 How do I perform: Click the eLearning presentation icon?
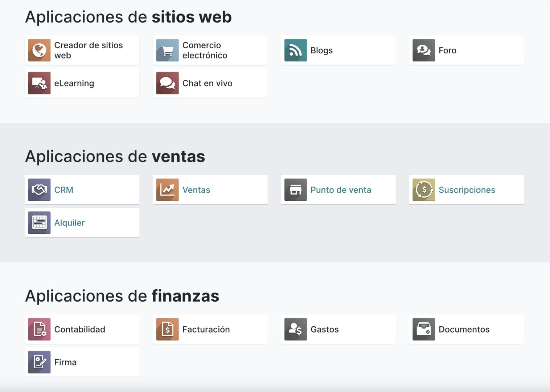39,83
